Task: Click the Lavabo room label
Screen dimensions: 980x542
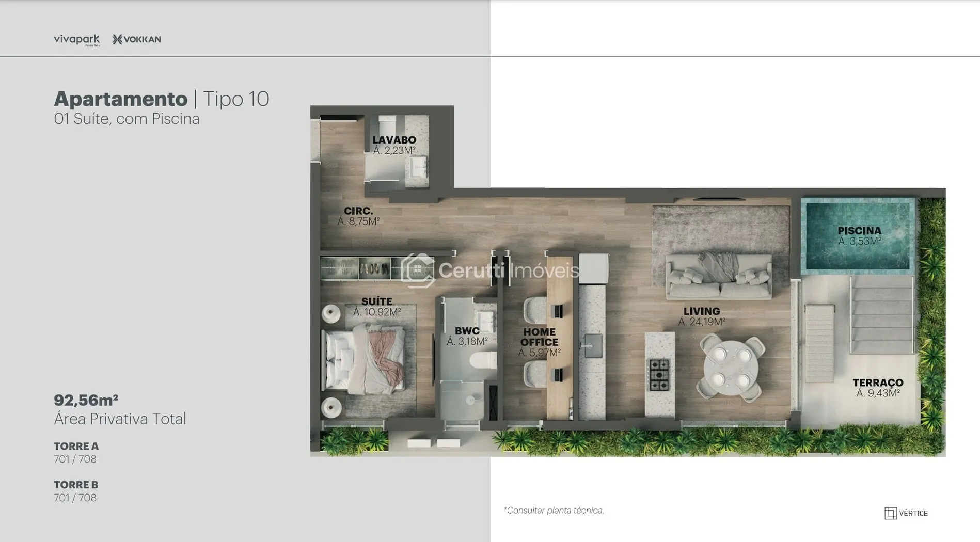Action: 394,145
